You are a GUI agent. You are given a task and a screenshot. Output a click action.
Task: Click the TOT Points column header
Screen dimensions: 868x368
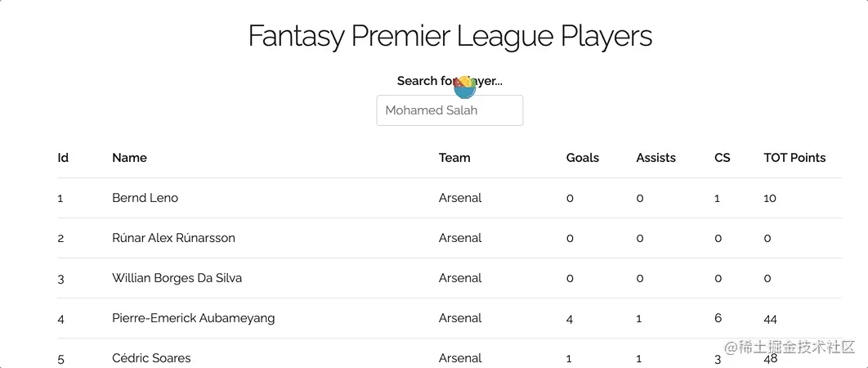[x=794, y=158]
